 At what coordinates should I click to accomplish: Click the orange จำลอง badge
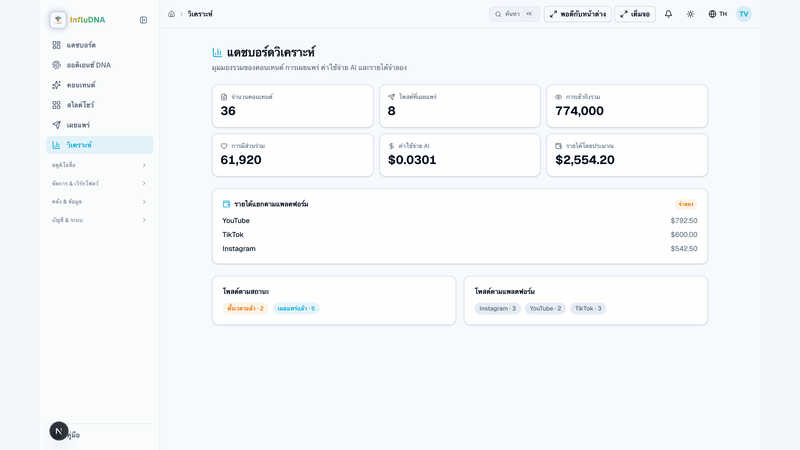[x=686, y=204]
